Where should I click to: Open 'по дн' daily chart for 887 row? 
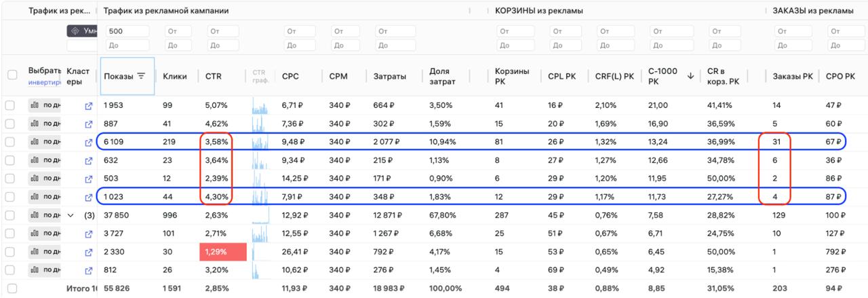pos(44,124)
